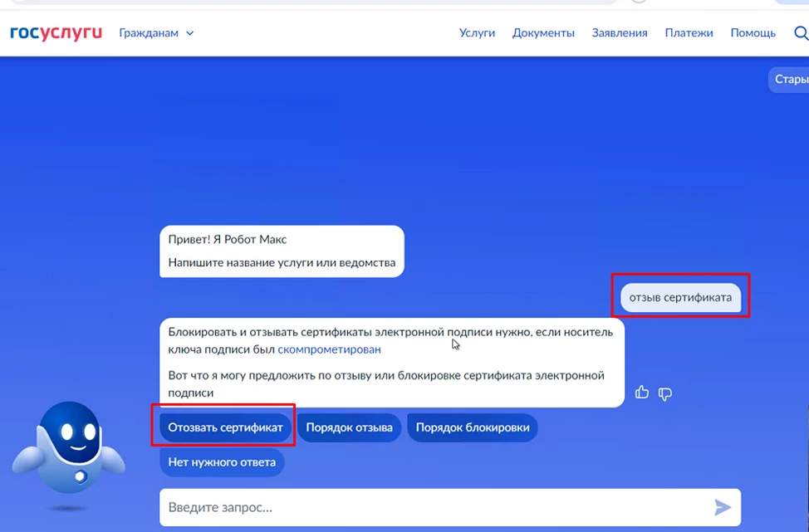Focus the Введите запрос input field
809x532 pixels.
pyautogui.click(x=432, y=507)
